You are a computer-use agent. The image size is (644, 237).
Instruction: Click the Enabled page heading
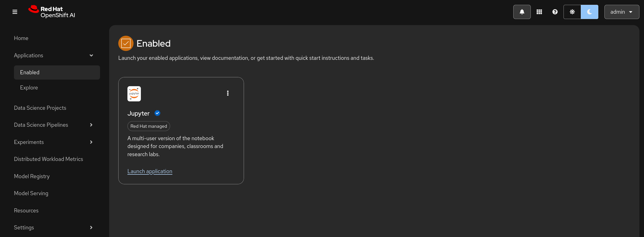[x=154, y=44]
